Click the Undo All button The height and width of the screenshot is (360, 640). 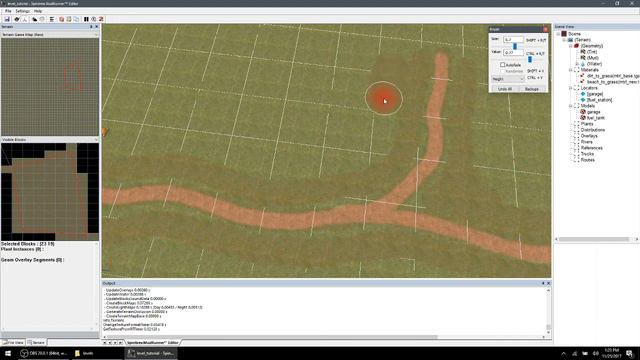point(505,89)
